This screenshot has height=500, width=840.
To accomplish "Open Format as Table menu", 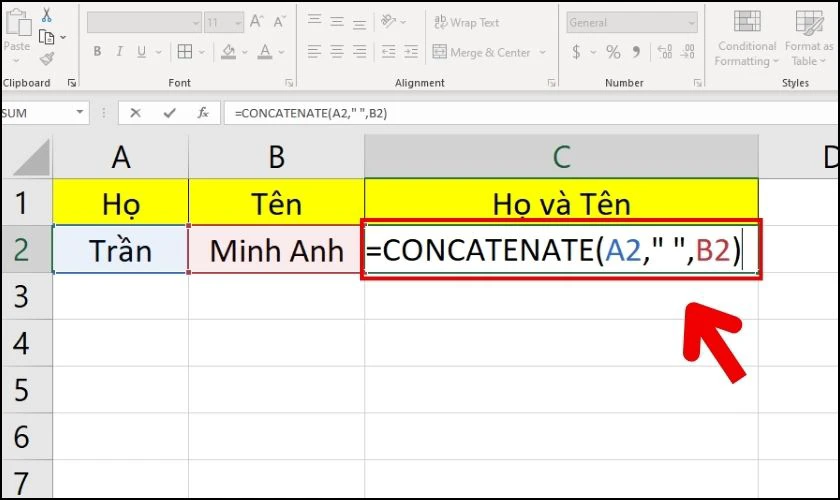I will (x=809, y=38).
